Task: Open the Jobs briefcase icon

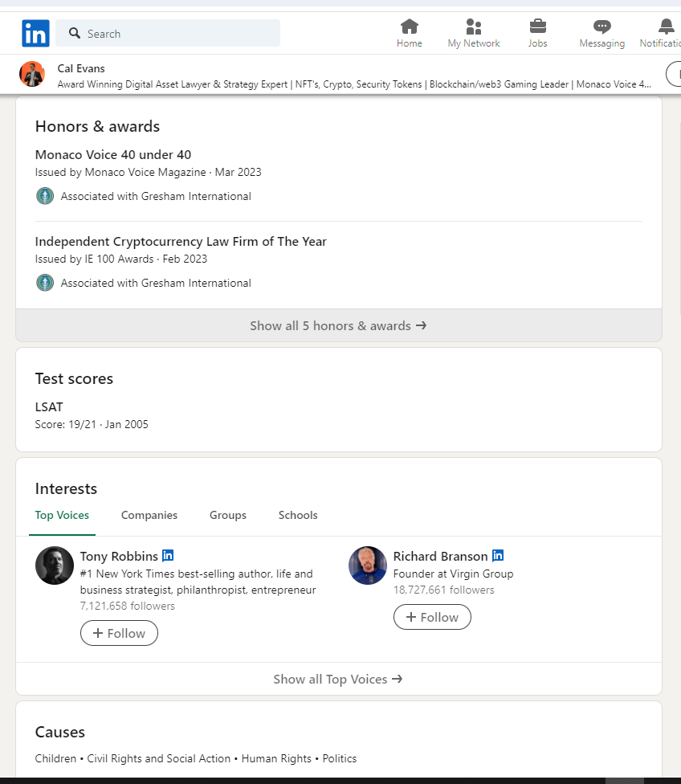Action: tap(537, 26)
